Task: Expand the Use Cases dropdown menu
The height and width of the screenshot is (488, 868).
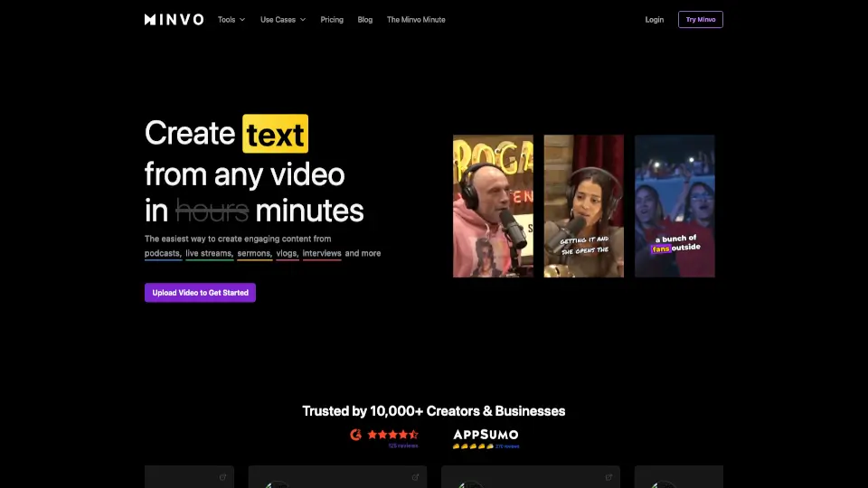Action: pyautogui.click(x=282, y=19)
